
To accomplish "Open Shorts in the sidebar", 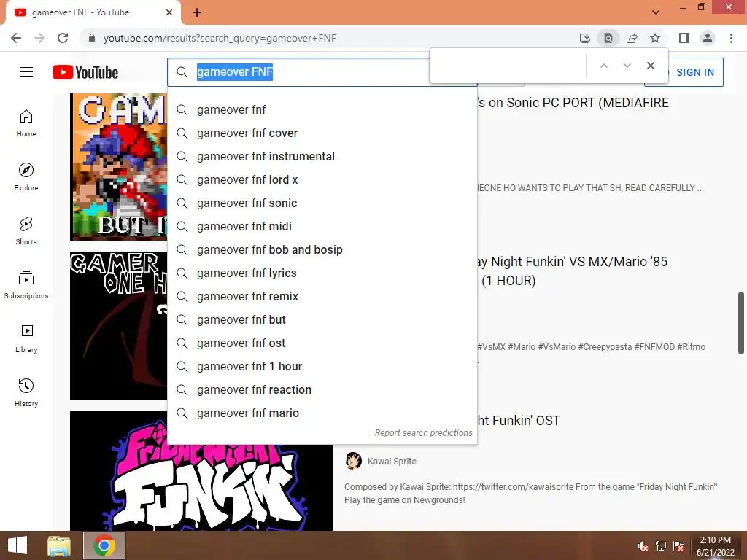I will tap(26, 231).
